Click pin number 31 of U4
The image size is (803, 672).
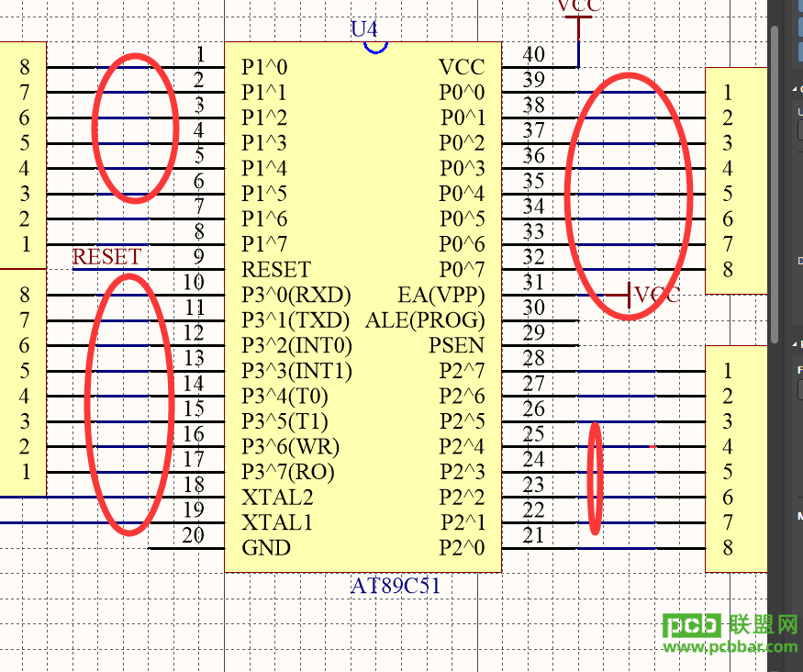pos(533,282)
